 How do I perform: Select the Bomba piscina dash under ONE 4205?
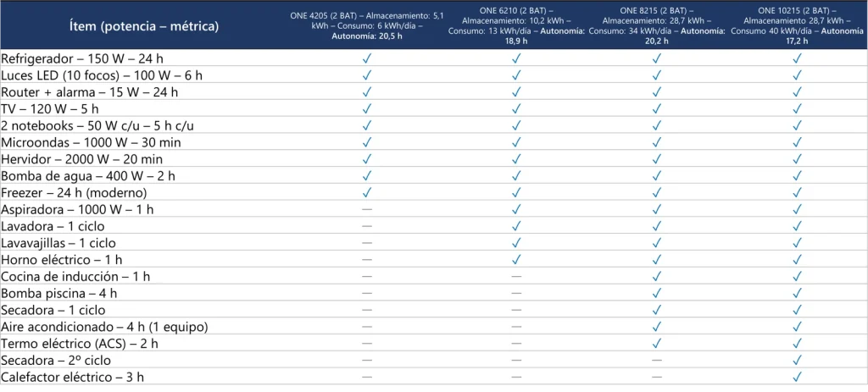point(367,293)
